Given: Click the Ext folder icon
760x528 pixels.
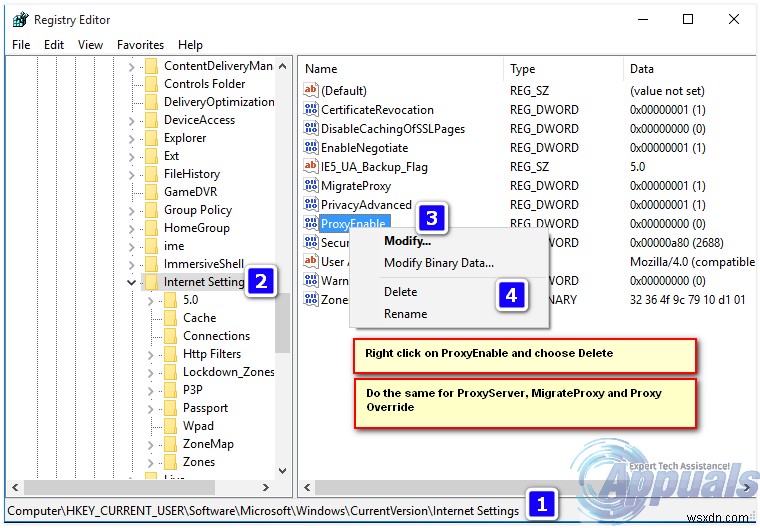Looking at the screenshot, I should [152, 156].
